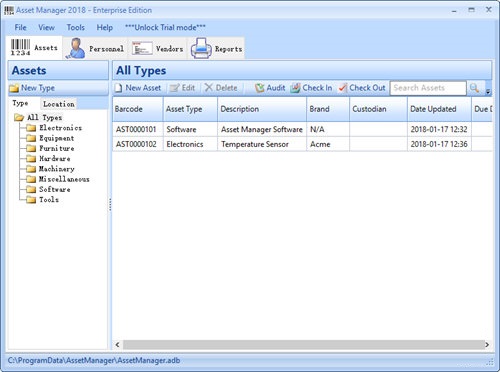Click the 2018-01-17 12:32 date cell
Image resolution: width=500 pixels, height=372 pixels.
point(439,129)
